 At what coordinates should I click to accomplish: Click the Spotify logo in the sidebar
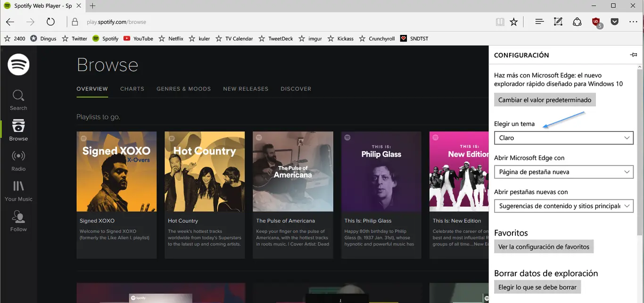pos(18,65)
